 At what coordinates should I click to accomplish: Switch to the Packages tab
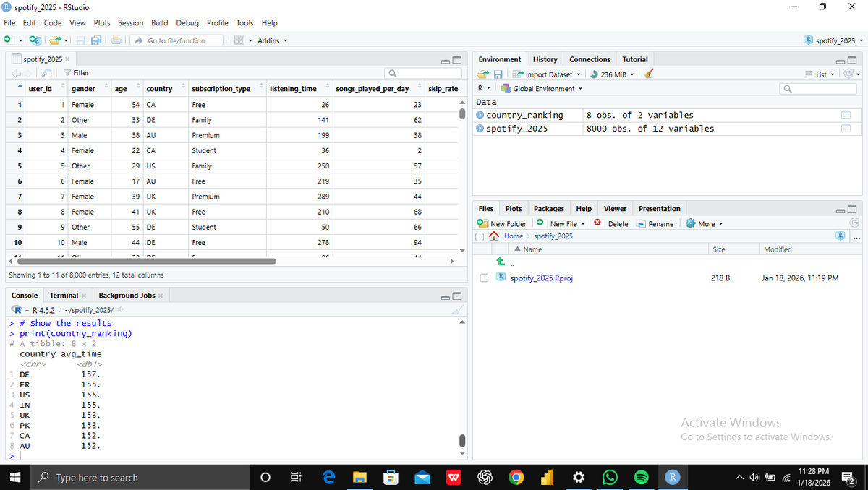(549, 208)
